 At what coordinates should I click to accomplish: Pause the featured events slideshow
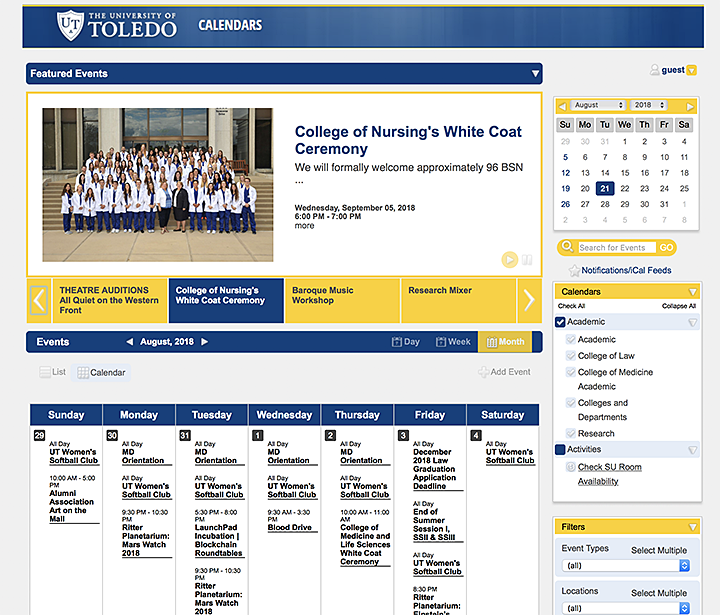tap(527, 260)
